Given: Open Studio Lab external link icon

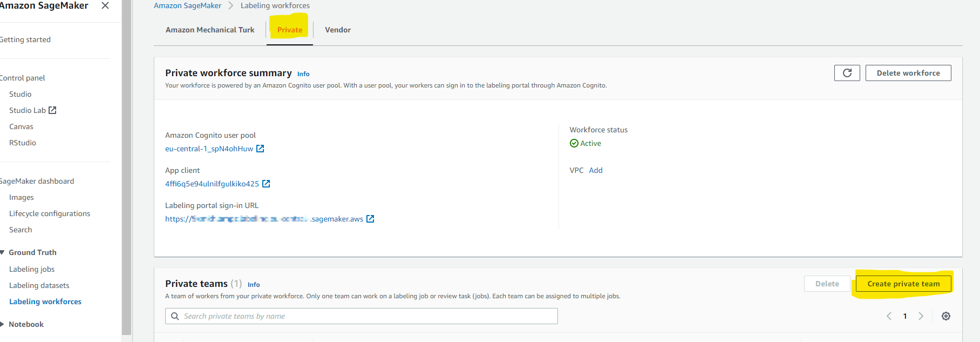Looking at the screenshot, I should (x=52, y=110).
